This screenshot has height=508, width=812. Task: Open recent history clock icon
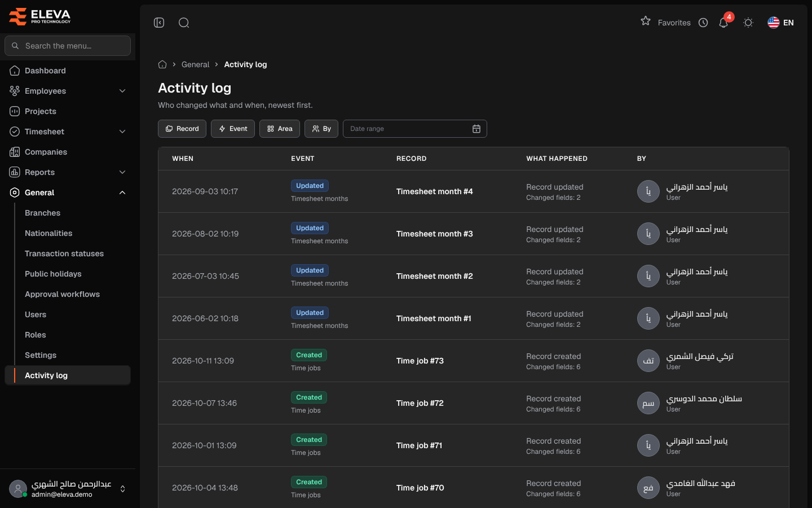click(x=703, y=23)
